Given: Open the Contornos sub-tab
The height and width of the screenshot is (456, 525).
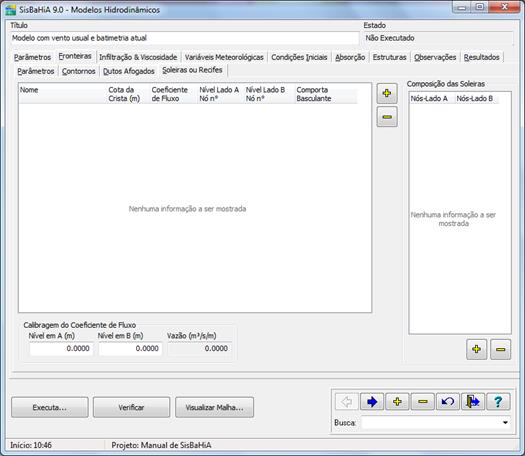Looking at the screenshot, I should pos(79,71).
